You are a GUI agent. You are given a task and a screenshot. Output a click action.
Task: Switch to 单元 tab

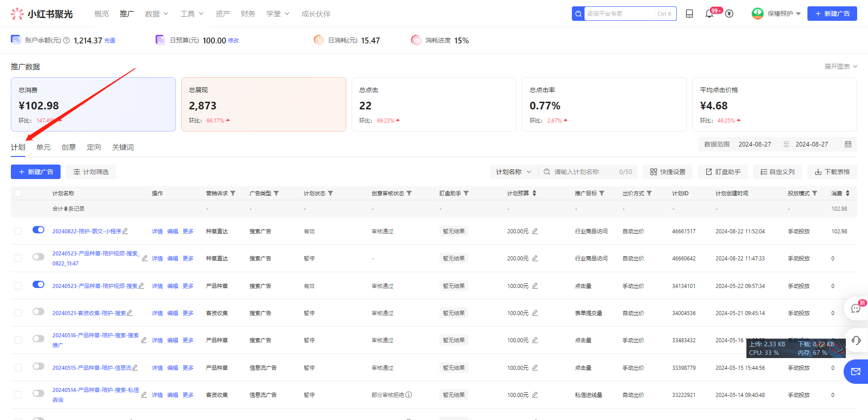pyautogui.click(x=43, y=147)
